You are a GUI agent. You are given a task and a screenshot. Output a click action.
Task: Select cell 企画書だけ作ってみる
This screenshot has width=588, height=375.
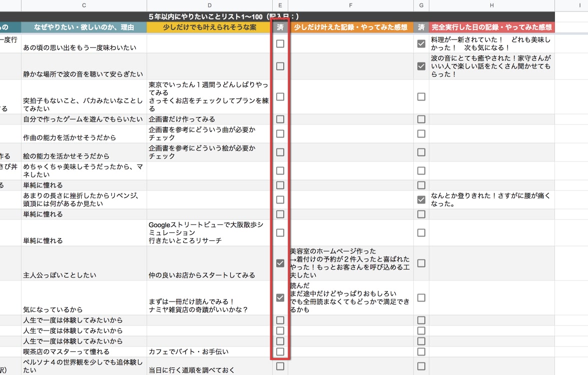[x=210, y=119]
